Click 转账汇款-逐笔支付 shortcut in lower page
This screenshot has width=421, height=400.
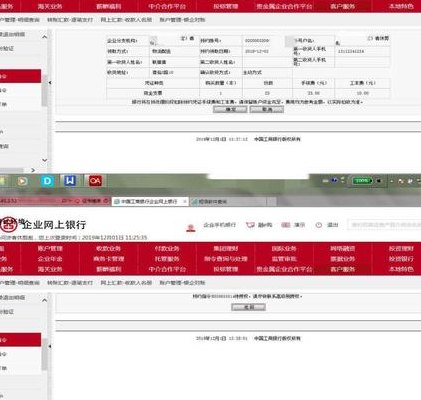[70, 283]
